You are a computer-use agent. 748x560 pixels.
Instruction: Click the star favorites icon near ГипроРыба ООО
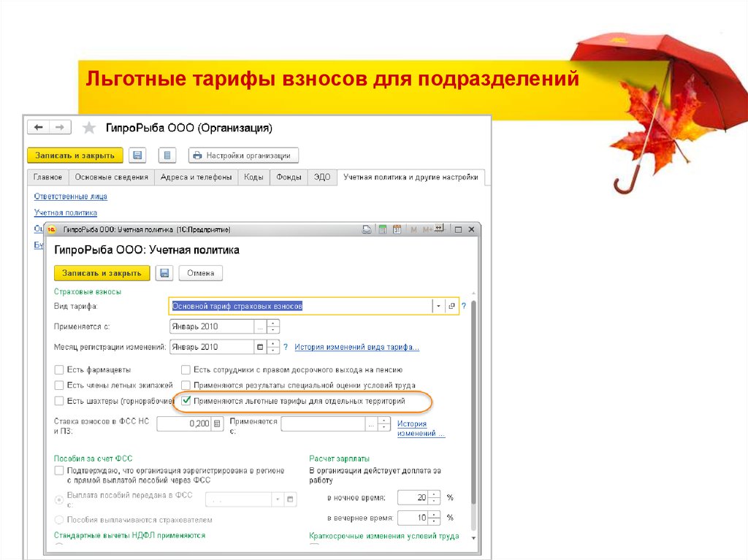tap(88, 126)
